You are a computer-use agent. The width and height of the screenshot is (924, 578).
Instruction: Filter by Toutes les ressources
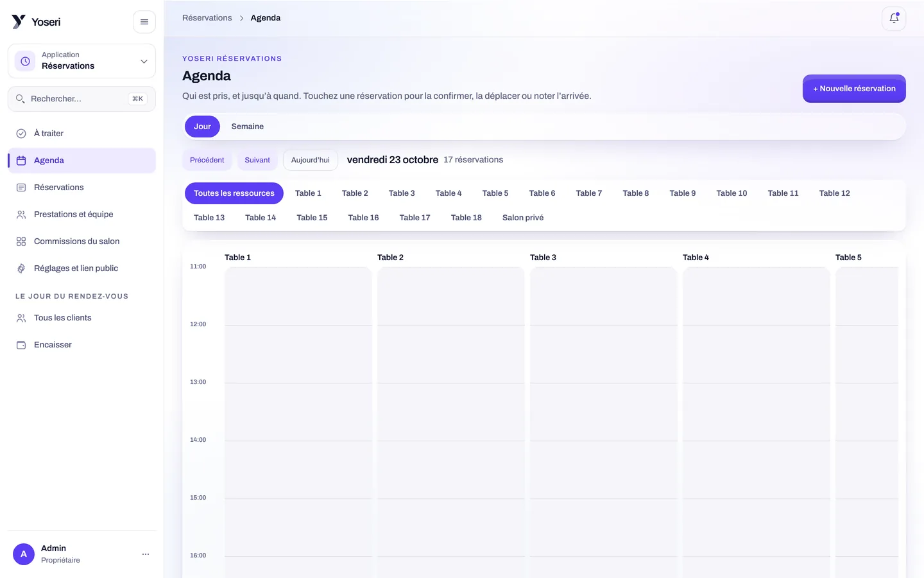pyautogui.click(x=234, y=193)
